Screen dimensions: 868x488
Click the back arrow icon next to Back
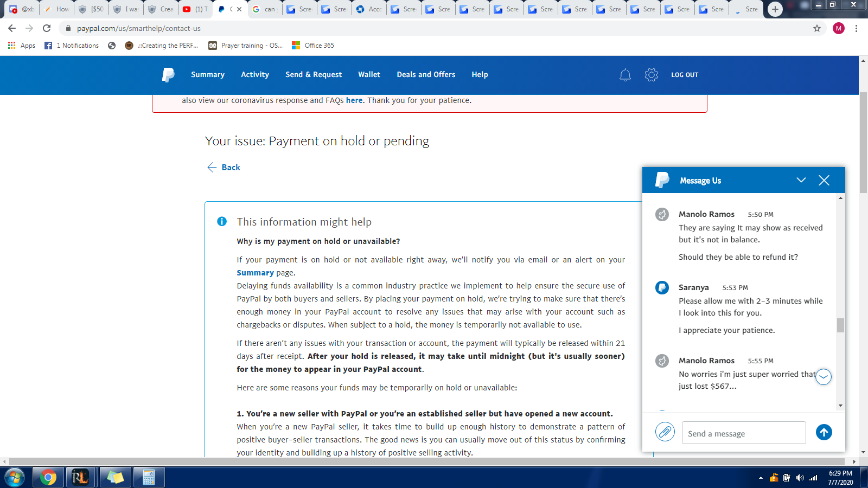(212, 167)
